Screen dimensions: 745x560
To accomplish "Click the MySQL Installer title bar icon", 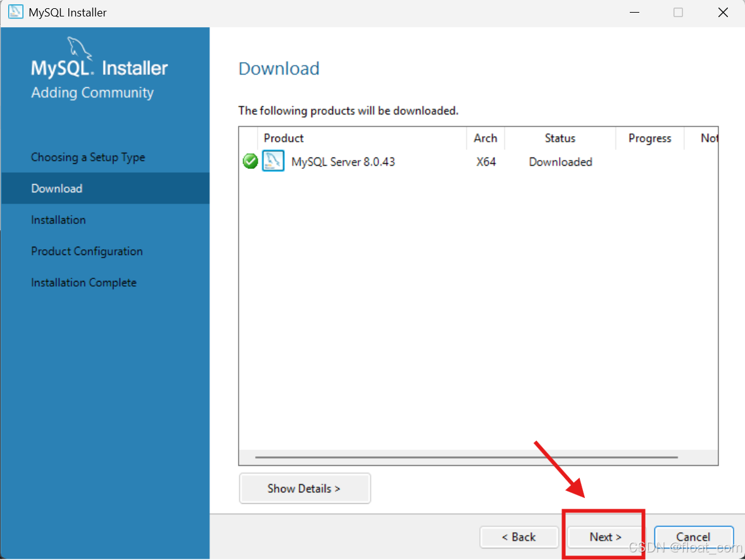I will point(15,12).
